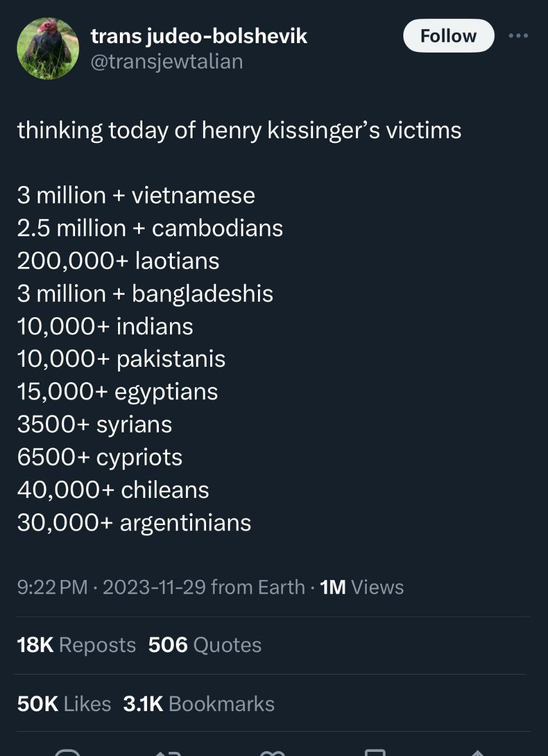
Task: Show the 50K Likes list
Action: point(64,703)
